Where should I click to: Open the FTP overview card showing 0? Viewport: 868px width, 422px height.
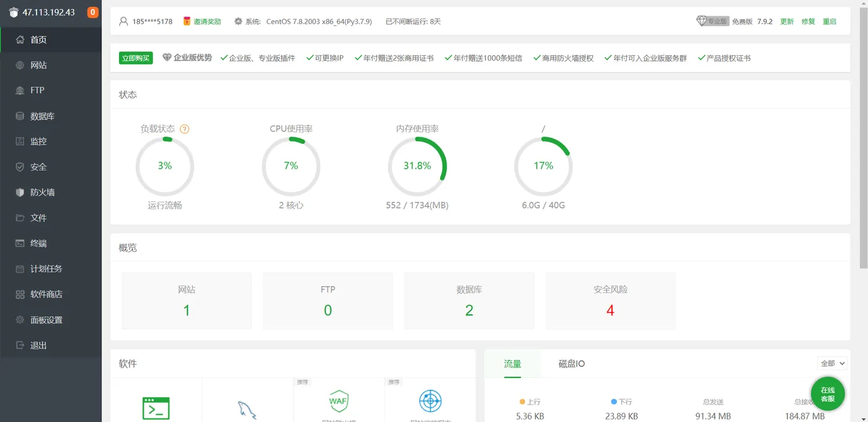pyautogui.click(x=328, y=300)
